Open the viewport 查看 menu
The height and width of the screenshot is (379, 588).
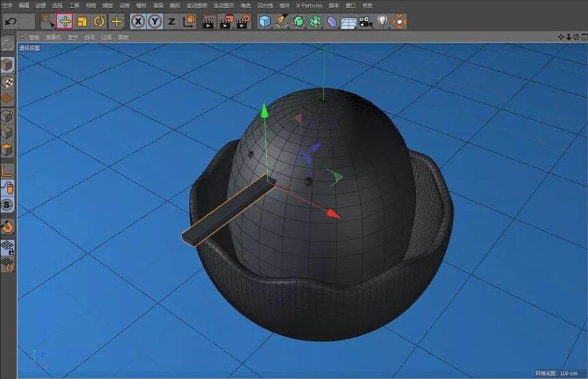(x=33, y=37)
